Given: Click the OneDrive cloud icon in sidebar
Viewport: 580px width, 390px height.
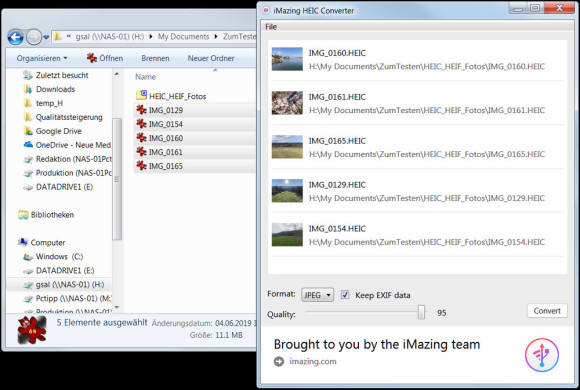Looking at the screenshot, I should click(28, 145).
